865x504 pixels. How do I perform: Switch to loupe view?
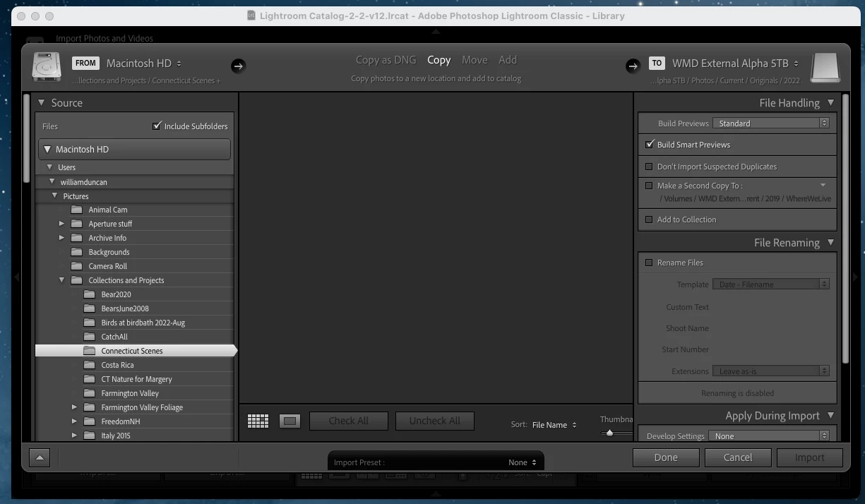(x=290, y=421)
